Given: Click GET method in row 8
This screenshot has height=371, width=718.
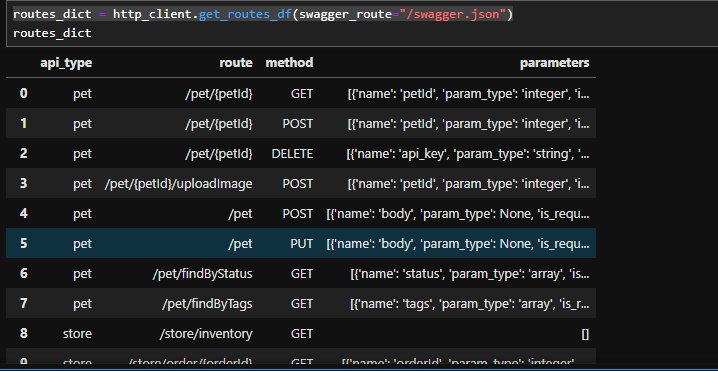Looking at the screenshot, I should pyautogui.click(x=302, y=334).
